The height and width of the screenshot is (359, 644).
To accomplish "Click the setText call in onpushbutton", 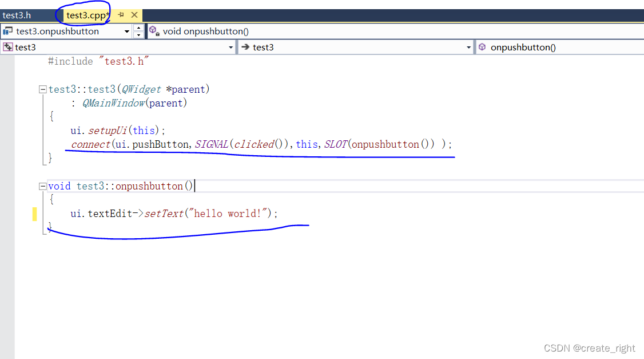I will pos(164,214).
